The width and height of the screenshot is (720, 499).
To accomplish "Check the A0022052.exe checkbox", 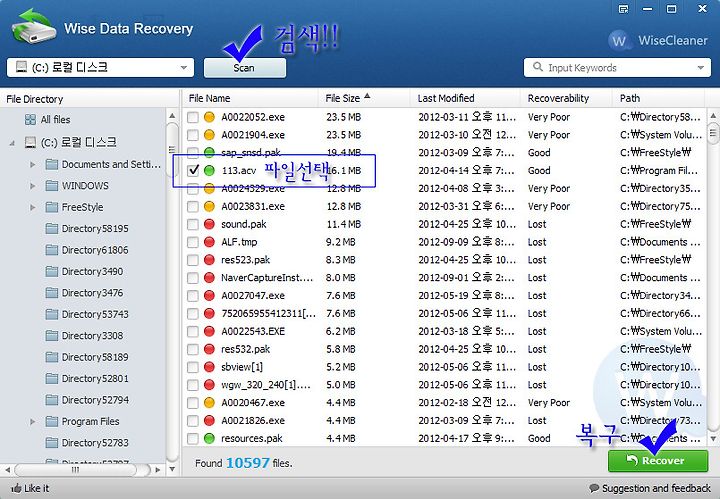I will pos(193,118).
